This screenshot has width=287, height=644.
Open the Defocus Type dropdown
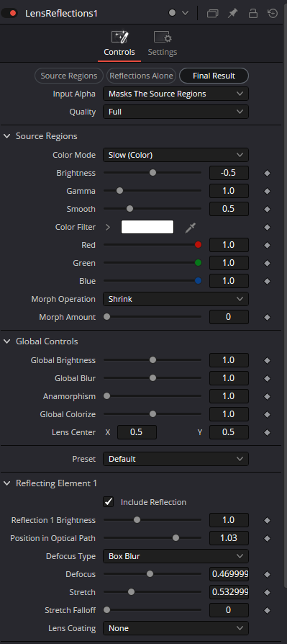coord(176,556)
